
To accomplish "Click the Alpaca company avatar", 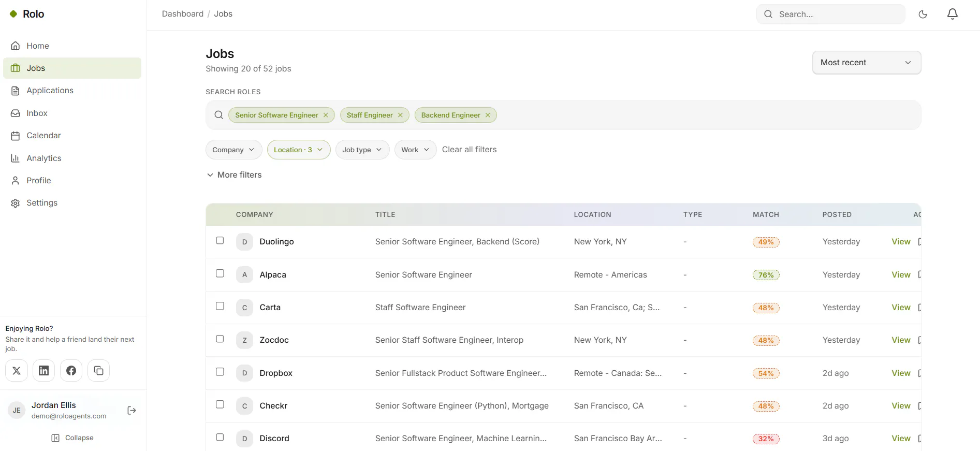I will coord(245,275).
